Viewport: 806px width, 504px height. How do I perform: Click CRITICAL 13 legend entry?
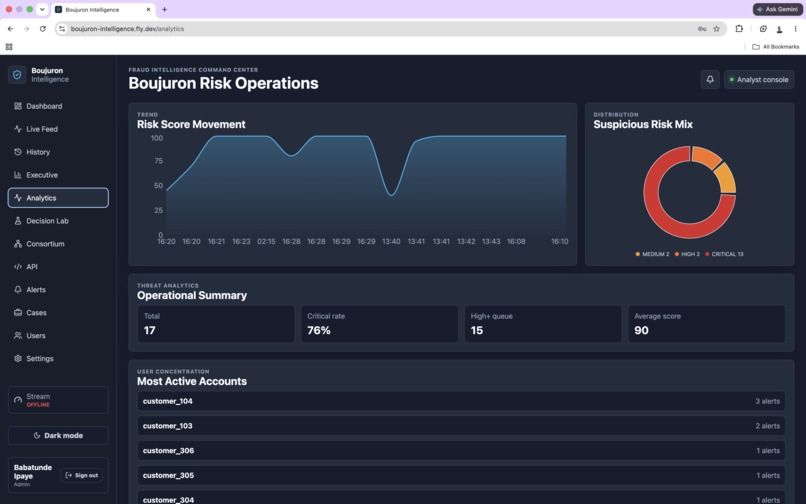[x=724, y=254]
